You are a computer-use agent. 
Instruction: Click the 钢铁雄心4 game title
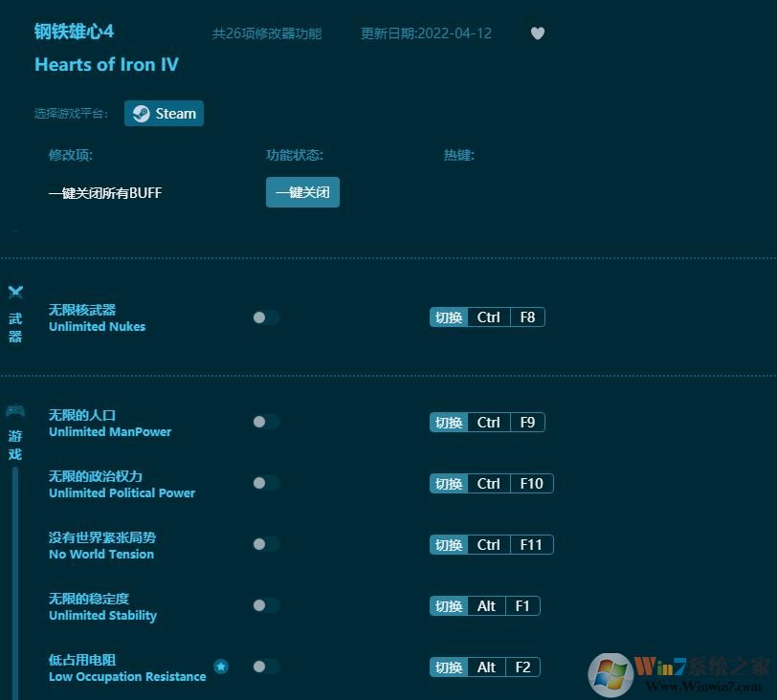[x=74, y=32]
